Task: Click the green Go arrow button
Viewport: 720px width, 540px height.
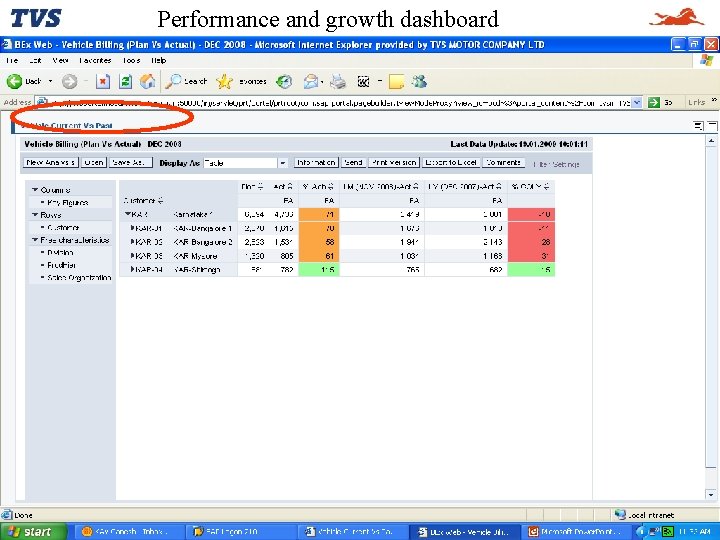Action: tap(653, 102)
